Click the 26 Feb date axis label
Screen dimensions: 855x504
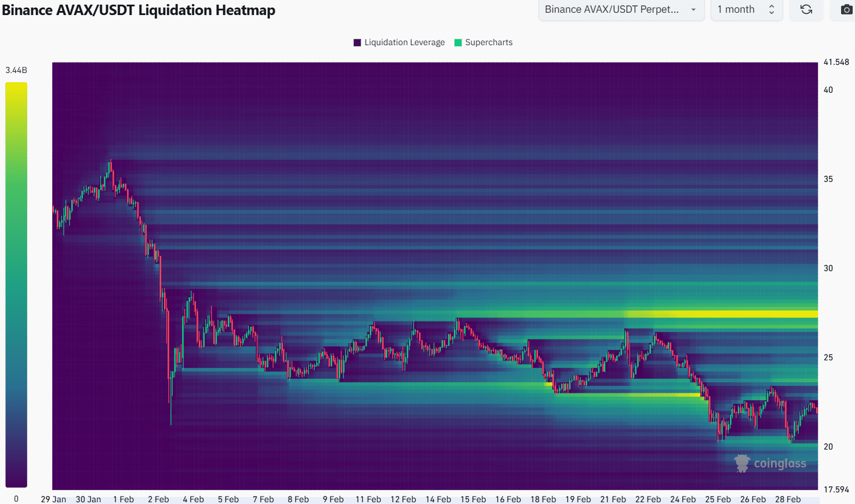click(753, 499)
